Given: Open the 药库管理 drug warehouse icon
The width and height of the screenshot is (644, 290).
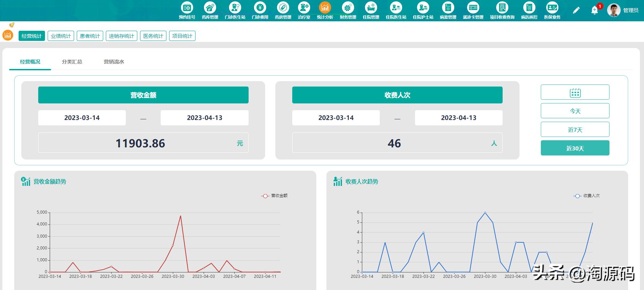Looking at the screenshot, I should (210, 10).
